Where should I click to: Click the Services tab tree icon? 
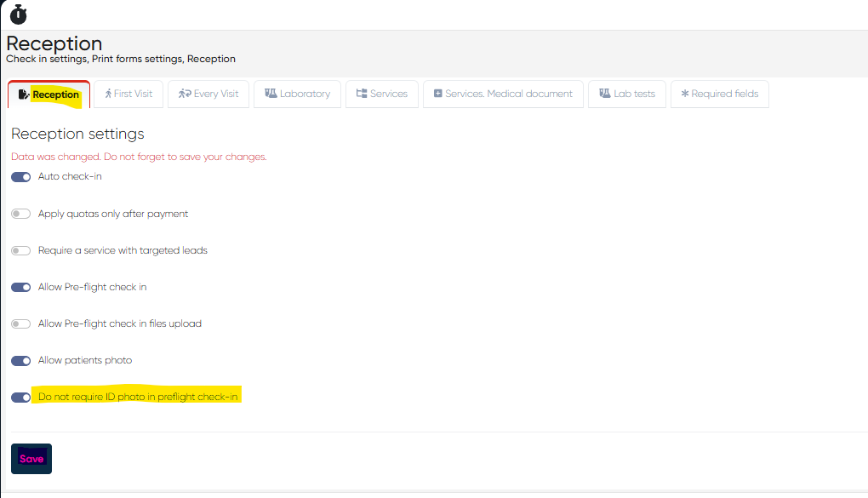(361, 94)
